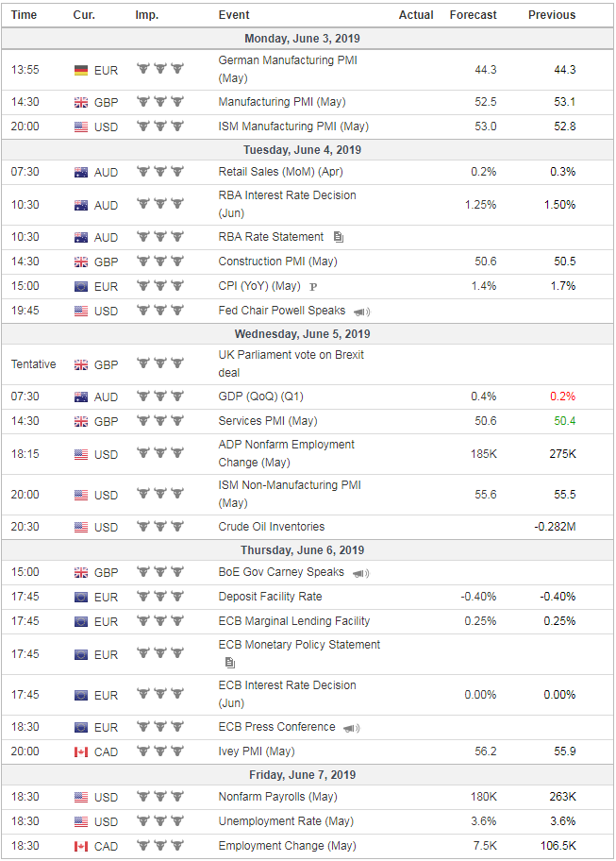616x861 pixels.
Task: Click the US flag in the Nonfarm Payrolls row
Action: pos(81,798)
